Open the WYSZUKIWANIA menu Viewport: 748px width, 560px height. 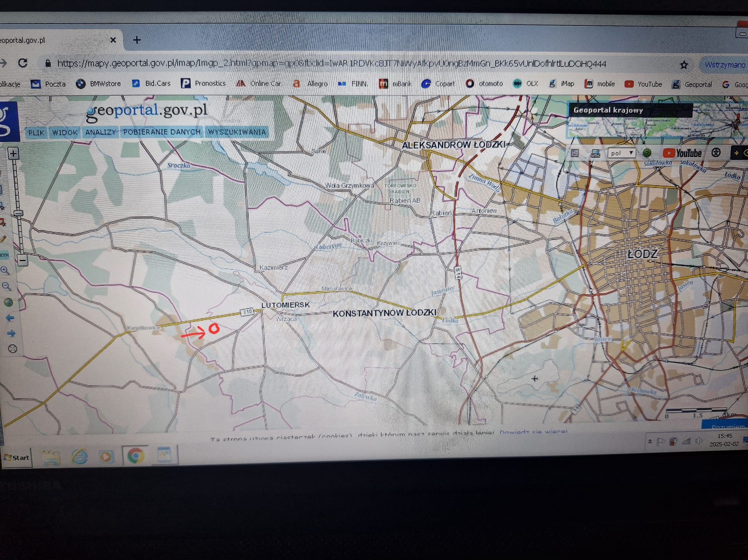237,132
